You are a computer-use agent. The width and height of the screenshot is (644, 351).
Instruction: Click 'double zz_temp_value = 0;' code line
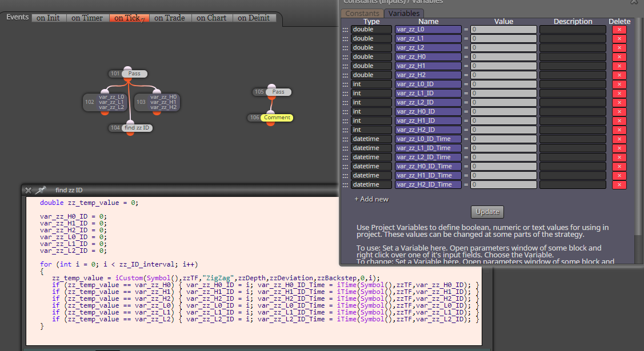tap(89, 203)
